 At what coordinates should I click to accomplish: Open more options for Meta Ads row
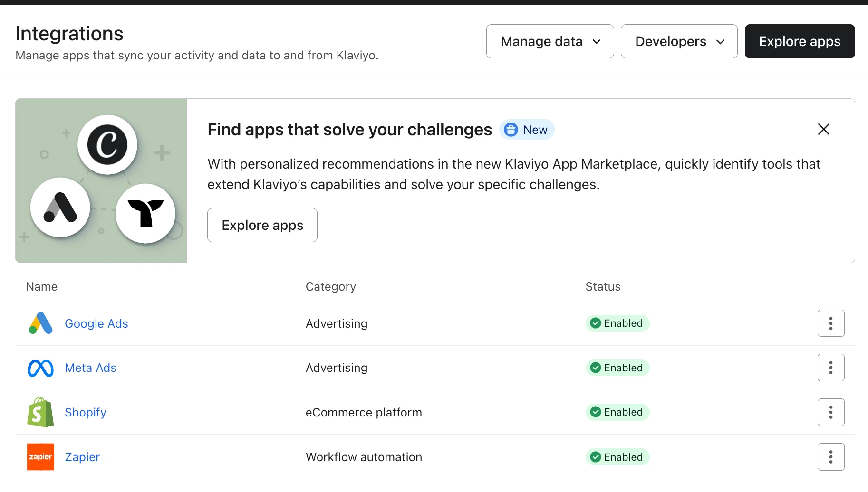click(831, 368)
